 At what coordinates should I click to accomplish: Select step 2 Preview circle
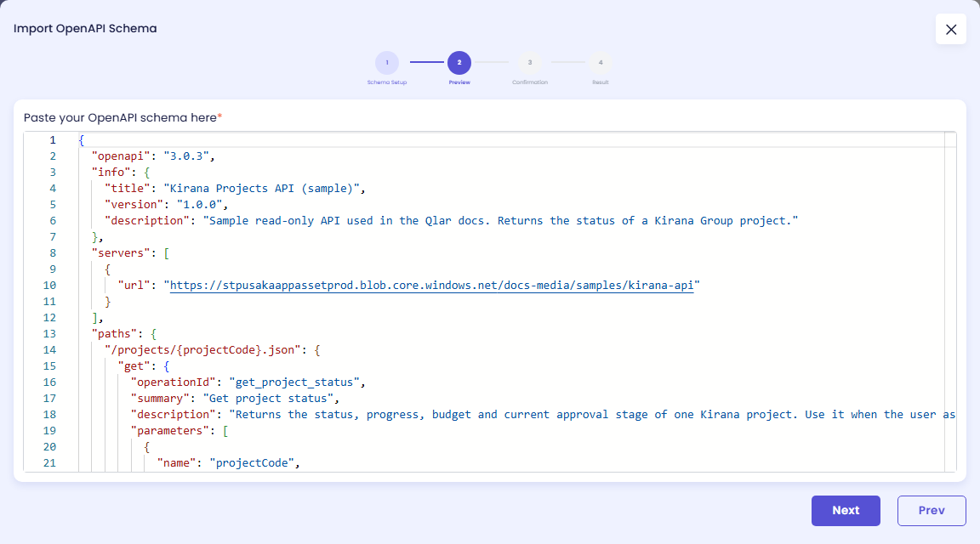[x=459, y=62]
